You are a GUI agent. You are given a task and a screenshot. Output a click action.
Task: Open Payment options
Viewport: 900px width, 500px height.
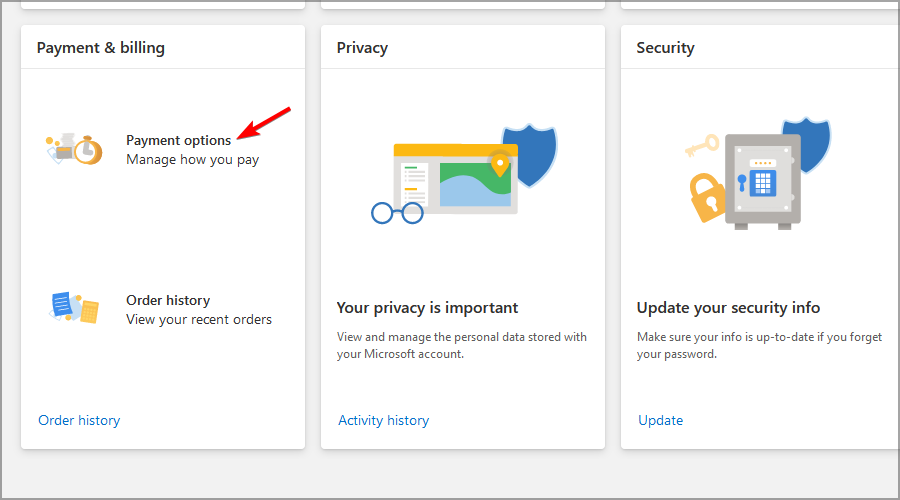(179, 140)
